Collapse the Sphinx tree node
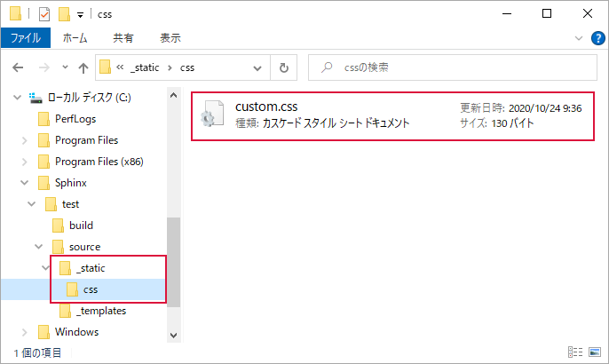This screenshot has height=364, width=609. click(x=25, y=183)
